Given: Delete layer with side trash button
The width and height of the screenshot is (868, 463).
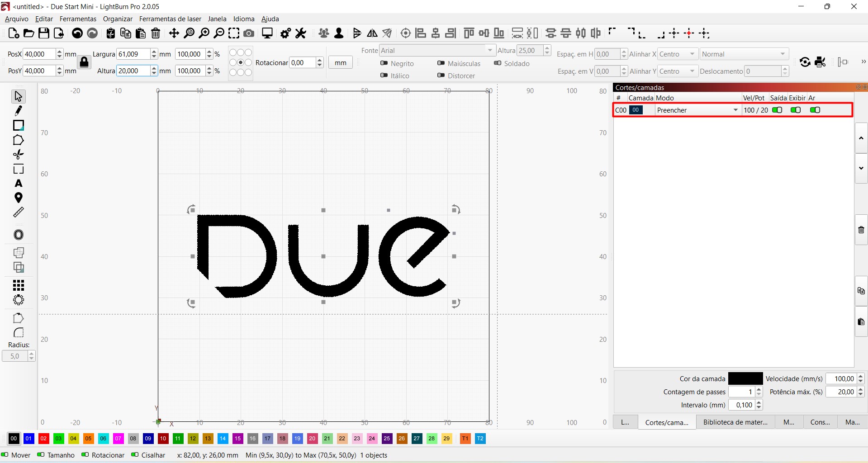Looking at the screenshot, I should click(x=861, y=230).
